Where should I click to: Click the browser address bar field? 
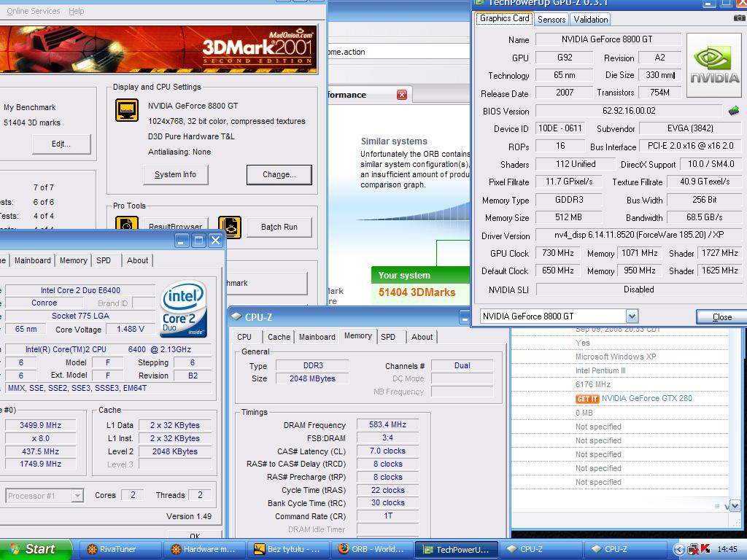[398, 52]
